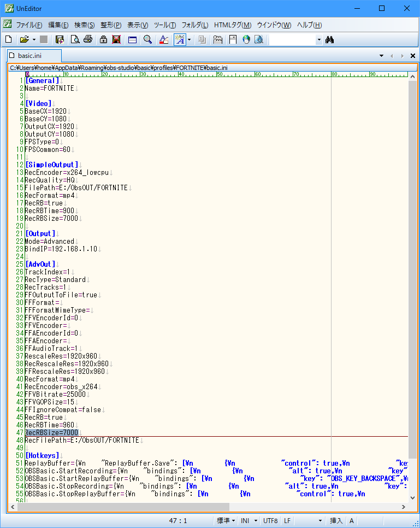Click the grayed-out save square icon
This screenshot has height=528, width=420.
[x=44, y=39]
